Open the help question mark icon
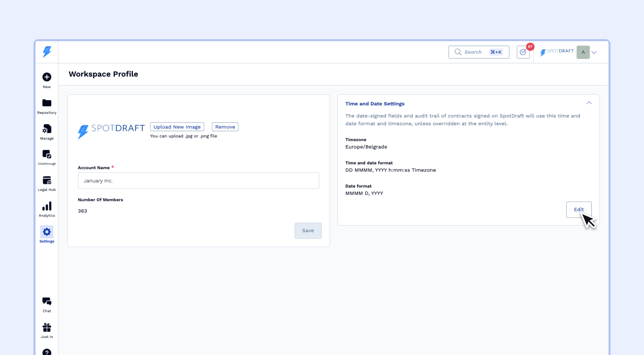 [47, 352]
